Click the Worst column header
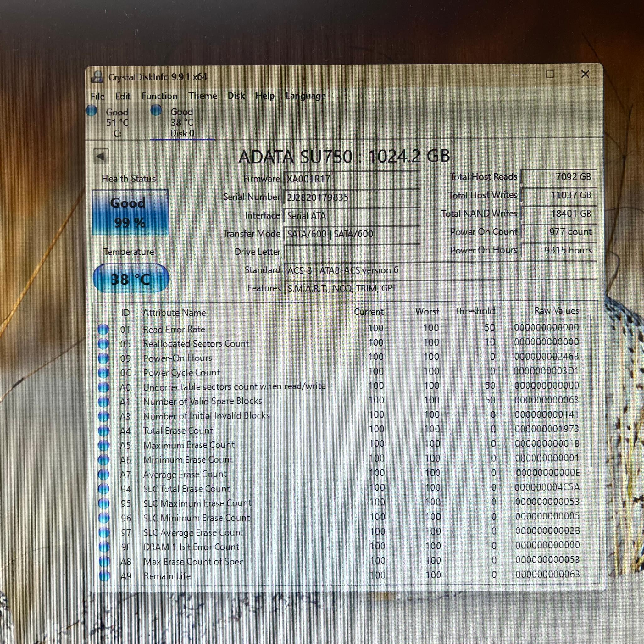This screenshot has height=644, width=644. pos(427,311)
